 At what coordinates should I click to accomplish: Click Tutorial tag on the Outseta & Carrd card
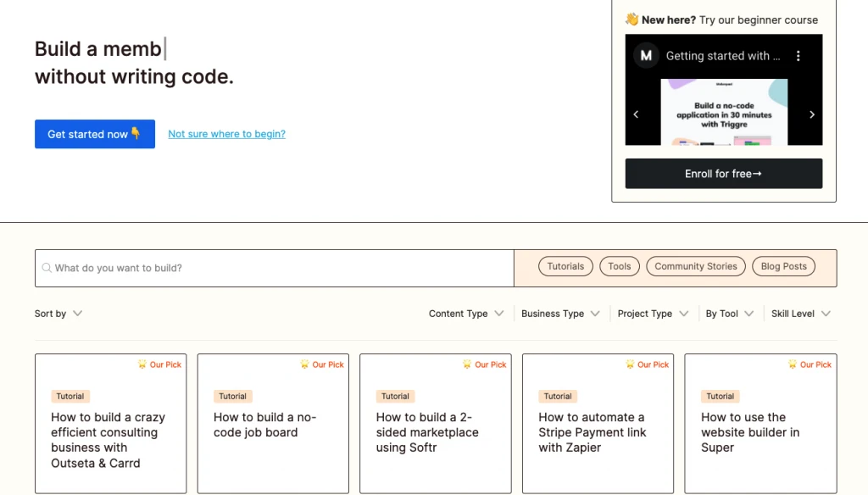point(70,397)
